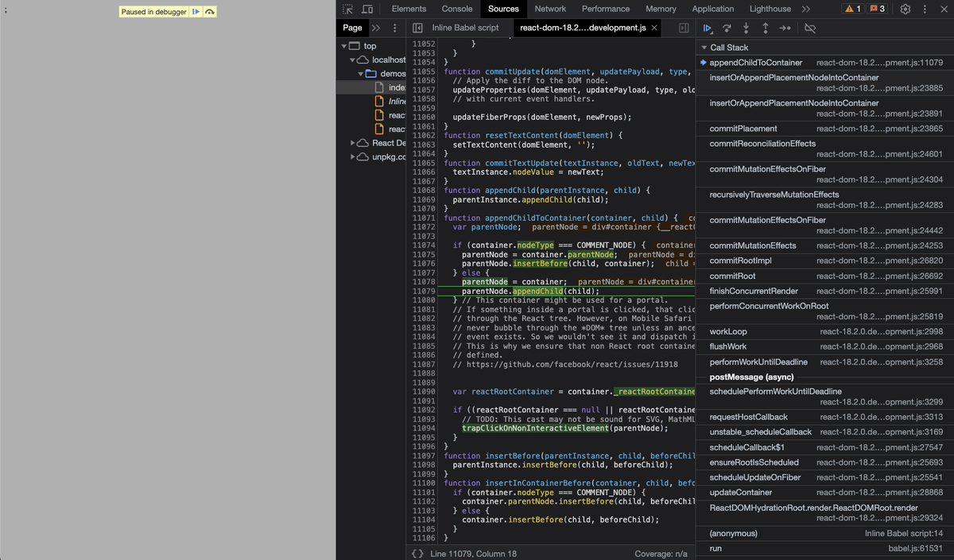
Task: Select updateContainer call stack frame
Action: [824, 492]
